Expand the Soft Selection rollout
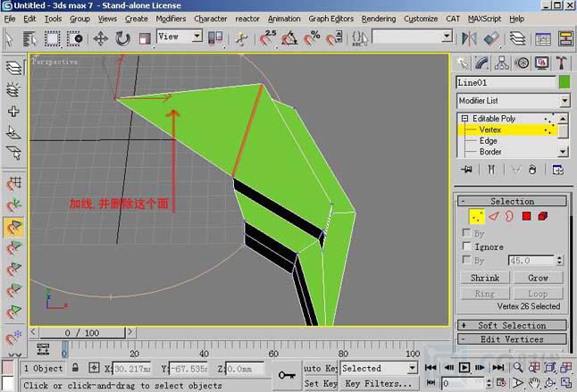Viewport: 577px width, 392px height. pos(512,325)
